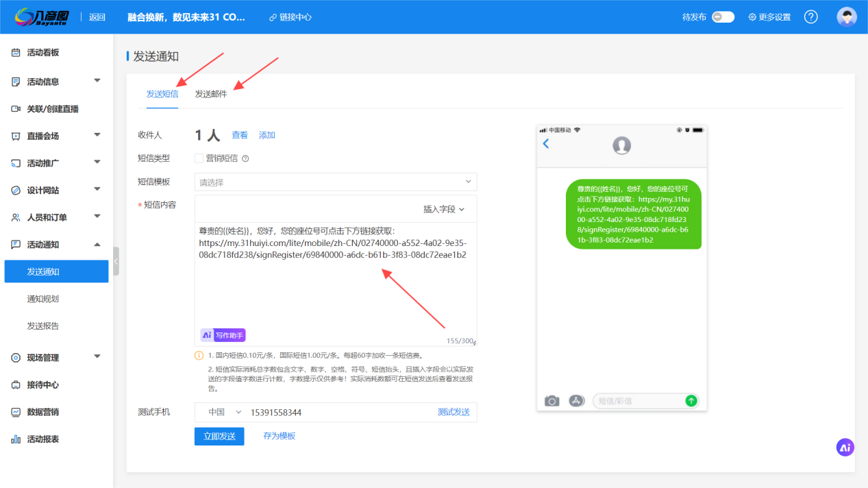Click the green send arrow in preview
Viewport: 868px width, 488px height.
691,401
